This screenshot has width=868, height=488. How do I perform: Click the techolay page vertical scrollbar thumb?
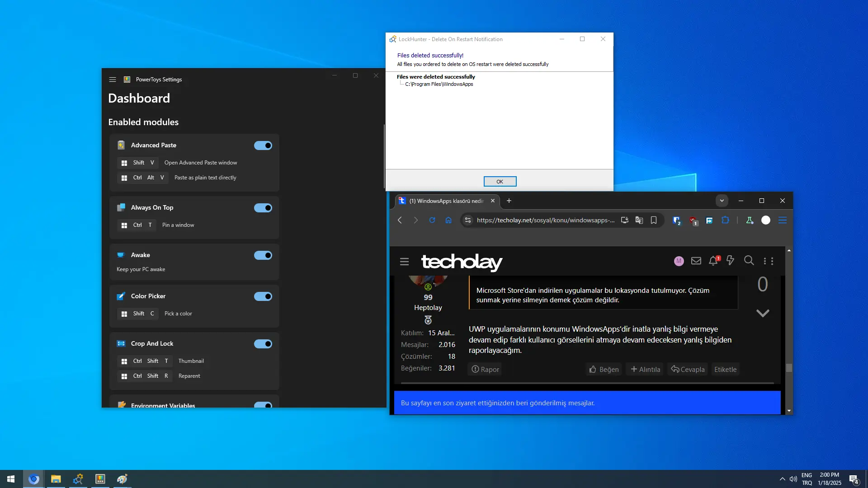tap(789, 368)
